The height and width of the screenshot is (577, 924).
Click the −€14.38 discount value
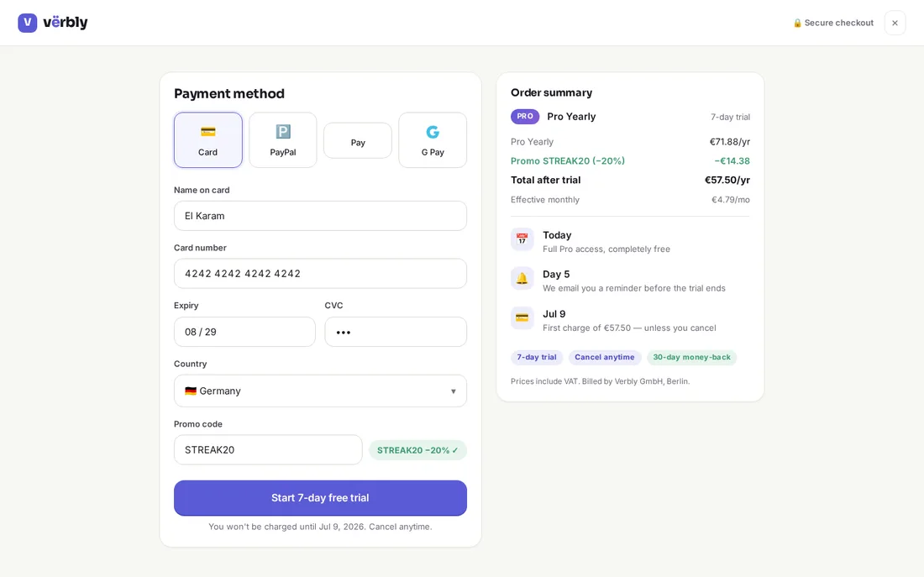[x=732, y=161]
